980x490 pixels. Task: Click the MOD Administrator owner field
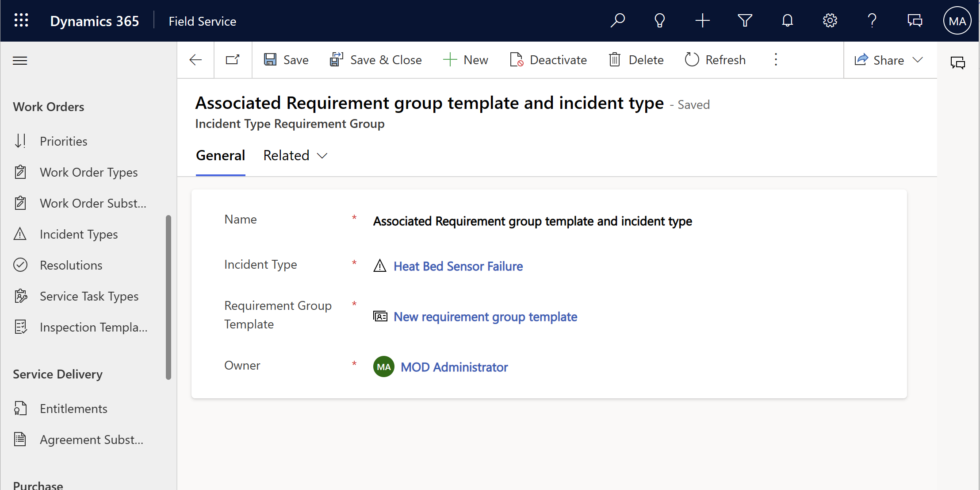pyautogui.click(x=453, y=367)
